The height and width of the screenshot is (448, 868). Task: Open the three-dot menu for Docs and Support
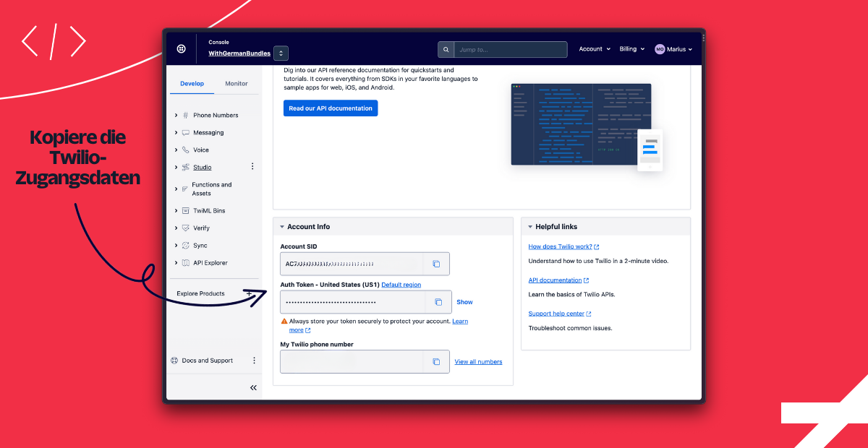click(254, 361)
